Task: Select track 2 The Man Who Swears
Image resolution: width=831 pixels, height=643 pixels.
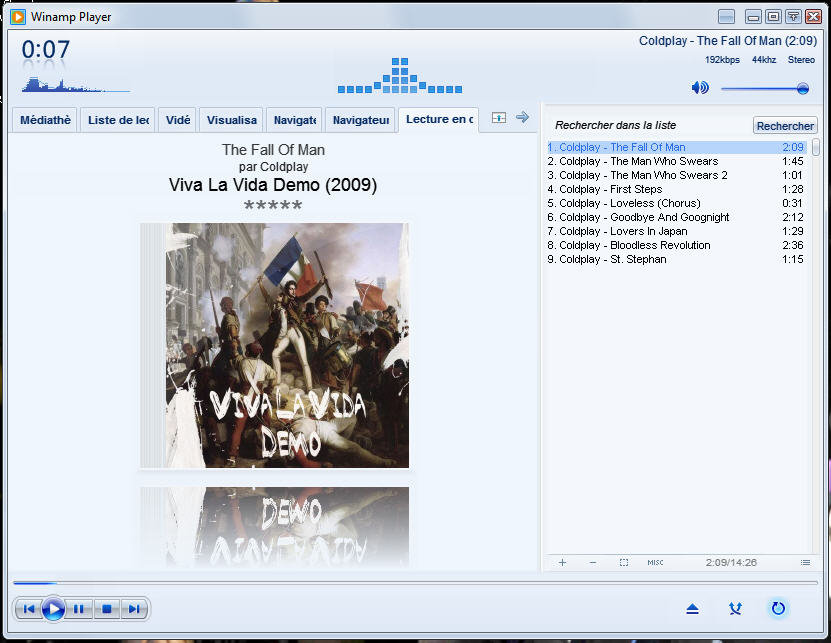Action: pos(676,161)
